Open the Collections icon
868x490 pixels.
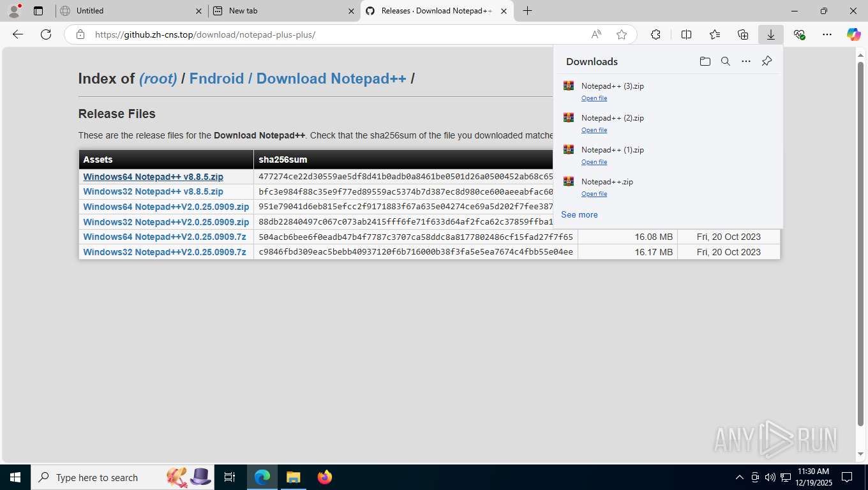click(x=743, y=34)
